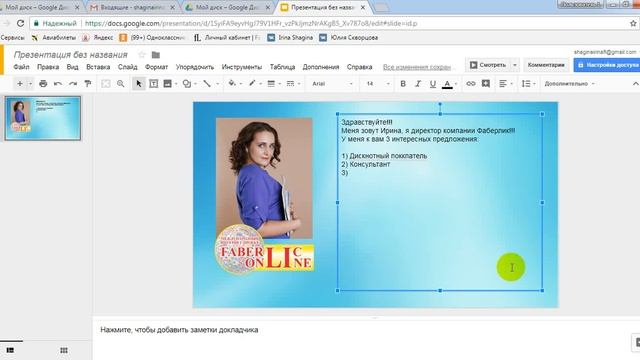Select the zoom magnifier tool
Screen dimensions: 640x360
tap(120, 84)
